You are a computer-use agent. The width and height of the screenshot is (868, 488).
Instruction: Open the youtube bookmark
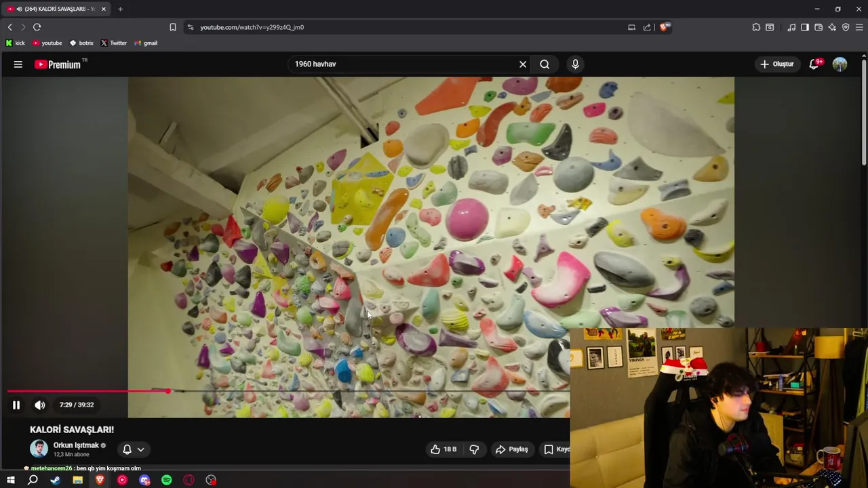47,43
